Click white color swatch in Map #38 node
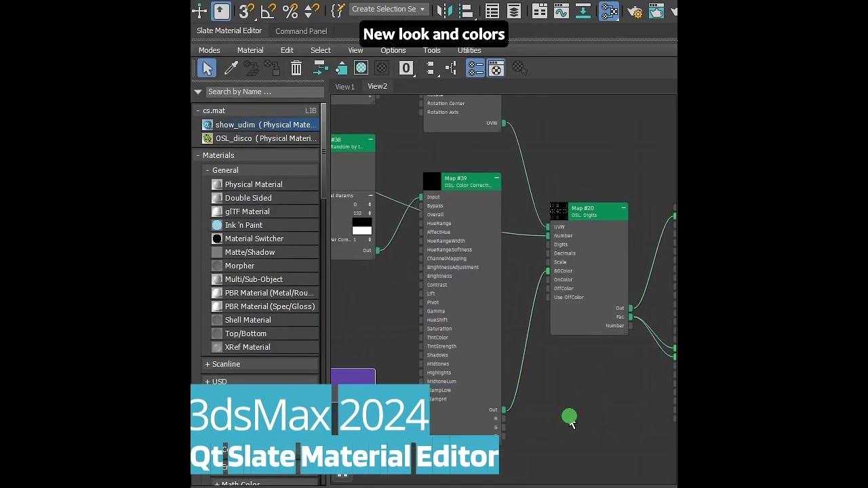 pyautogui.click(x=361, y=230)
